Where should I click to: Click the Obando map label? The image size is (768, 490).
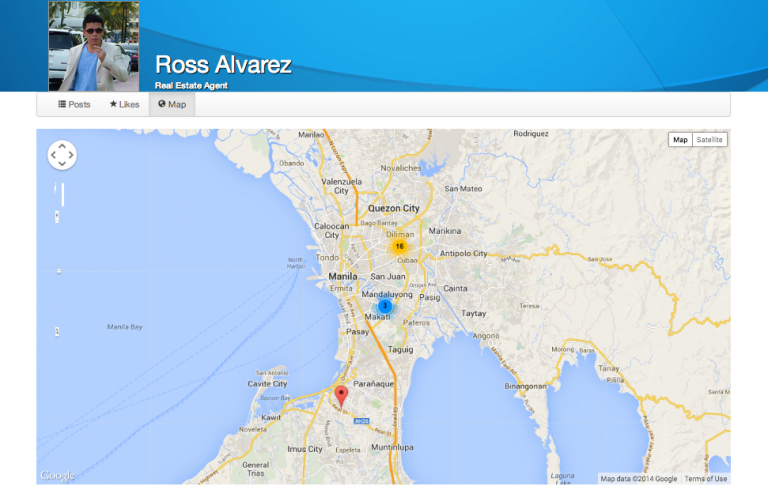pyautogui.click(x=292, y=163)
